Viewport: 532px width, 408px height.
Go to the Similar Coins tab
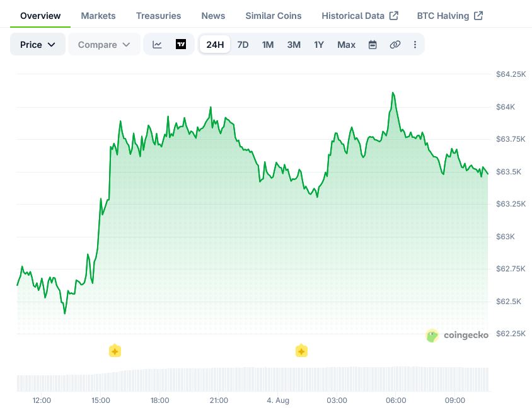tap(274, 16)
